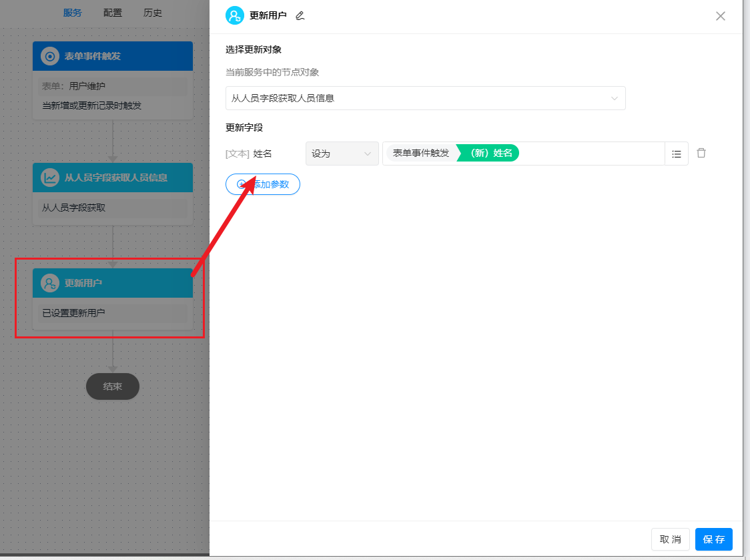Select the 服务 tab
Image resolution: width=750 pixels, height=560 pixels.
72,12
